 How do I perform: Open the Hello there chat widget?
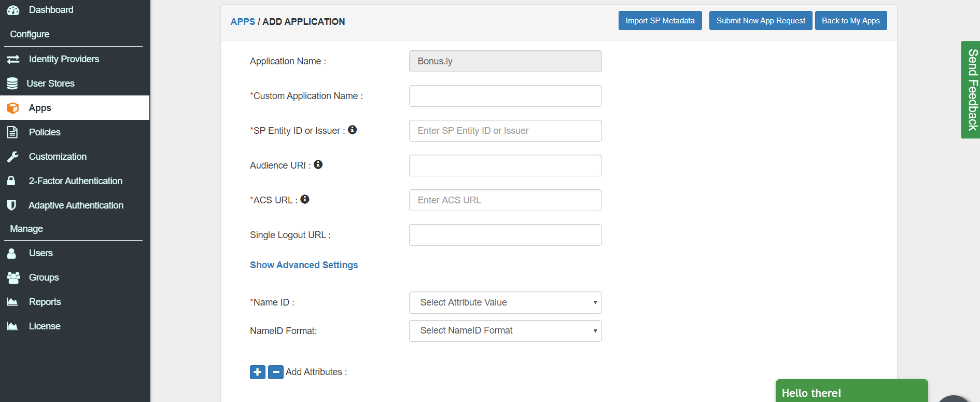851,391
